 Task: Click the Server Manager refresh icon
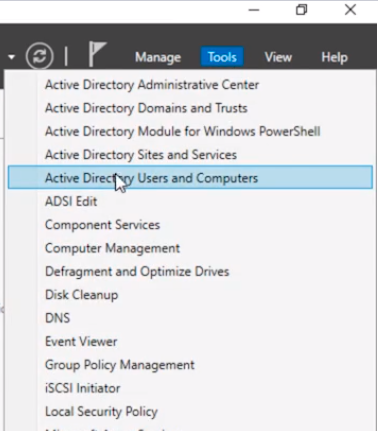coord(39,56)
